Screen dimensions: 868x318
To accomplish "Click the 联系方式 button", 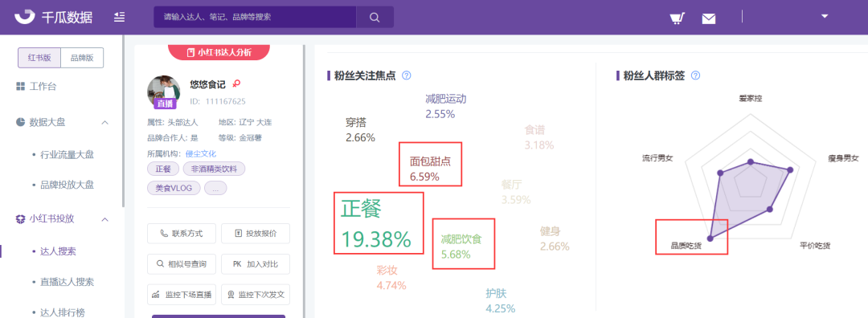I will [x=181, y=234].
